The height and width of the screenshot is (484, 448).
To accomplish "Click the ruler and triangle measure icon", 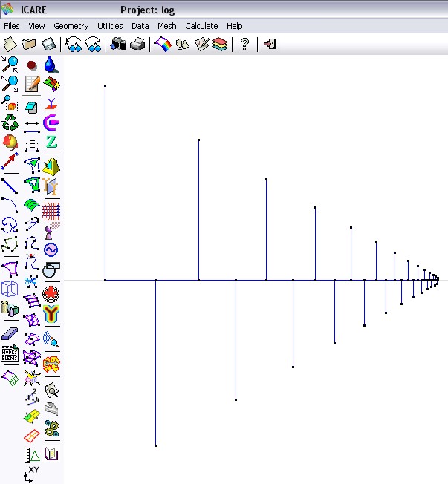I will [32, 455].
